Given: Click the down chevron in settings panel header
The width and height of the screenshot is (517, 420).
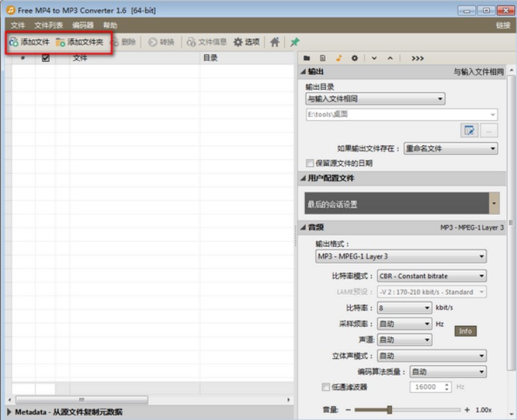Looking at the screenshot, I should (x=374, y=58).
